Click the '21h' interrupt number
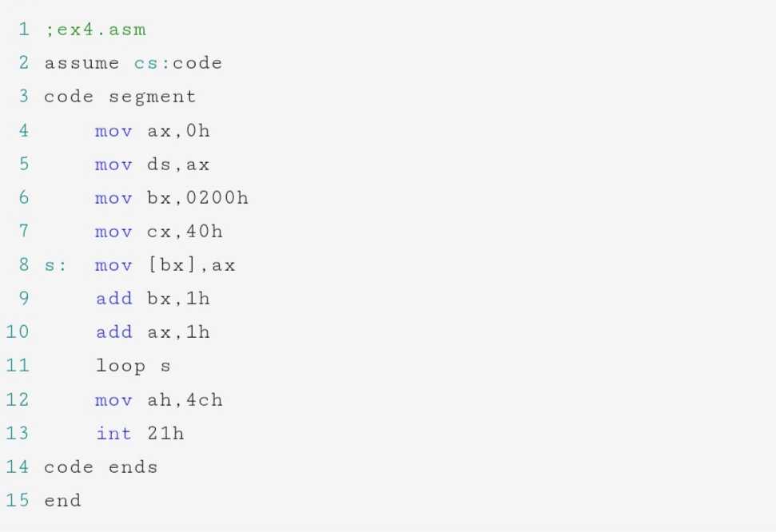The width and height of the screenshot is (776, 532). pyautogui.click(x=165, y=434)
